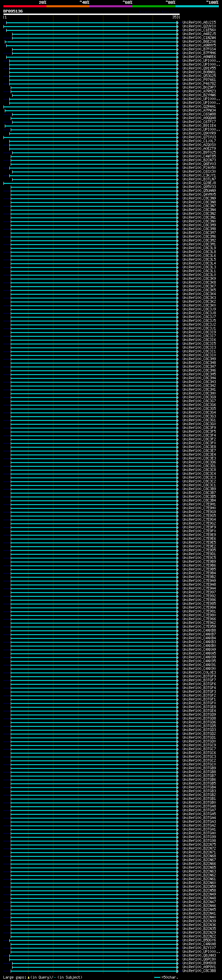This screenshot has width=222, height=980.
Task: Click the cyan ~100% identity color bar
Action: [x=197, y=6]
